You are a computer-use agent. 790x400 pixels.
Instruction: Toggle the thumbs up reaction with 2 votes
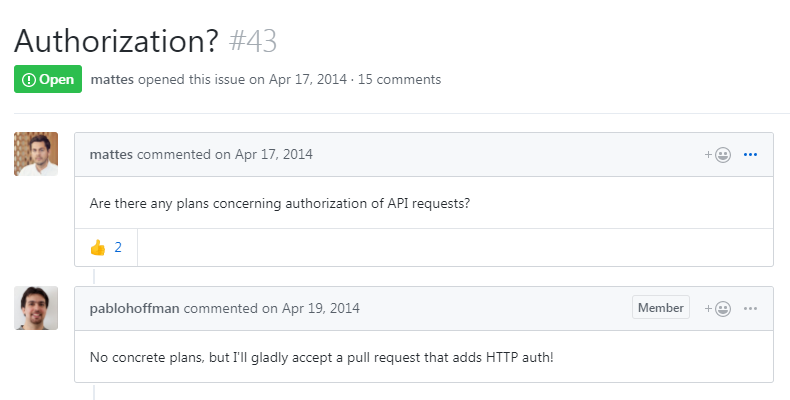tap(106, 247)
